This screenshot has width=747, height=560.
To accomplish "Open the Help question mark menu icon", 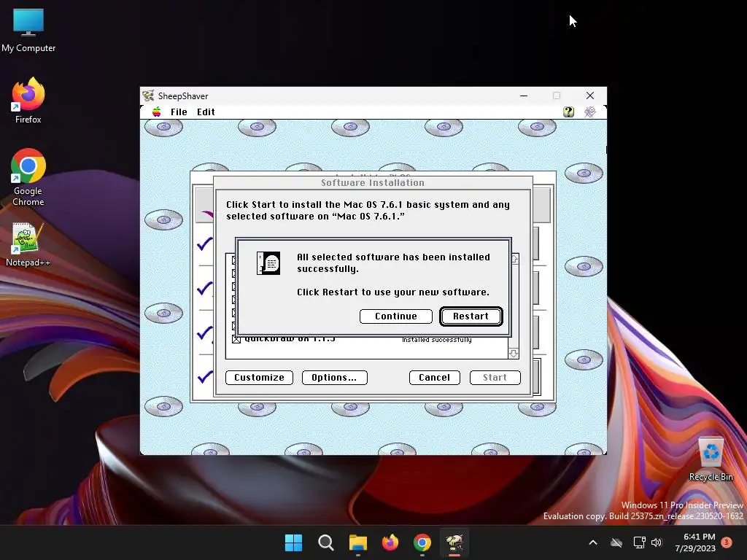I will [568, 112].
